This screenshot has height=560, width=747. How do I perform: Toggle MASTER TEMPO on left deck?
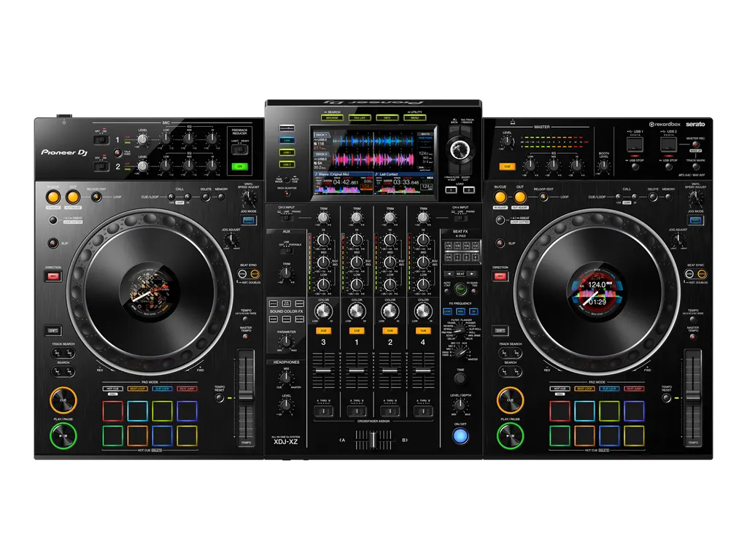coord(245,337)
